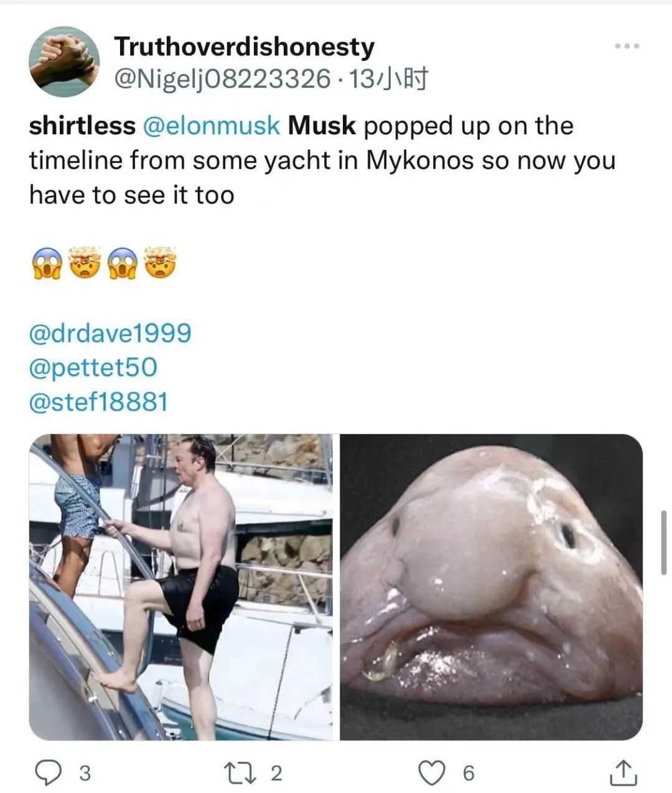Tap the share upload icon

click(623, 772)
